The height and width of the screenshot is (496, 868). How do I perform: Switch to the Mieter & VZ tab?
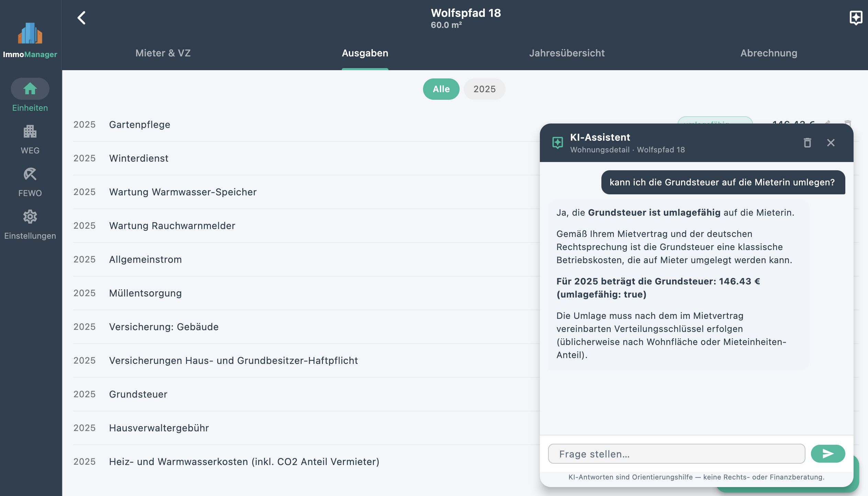pyautogui.click(x=163, y=53)
